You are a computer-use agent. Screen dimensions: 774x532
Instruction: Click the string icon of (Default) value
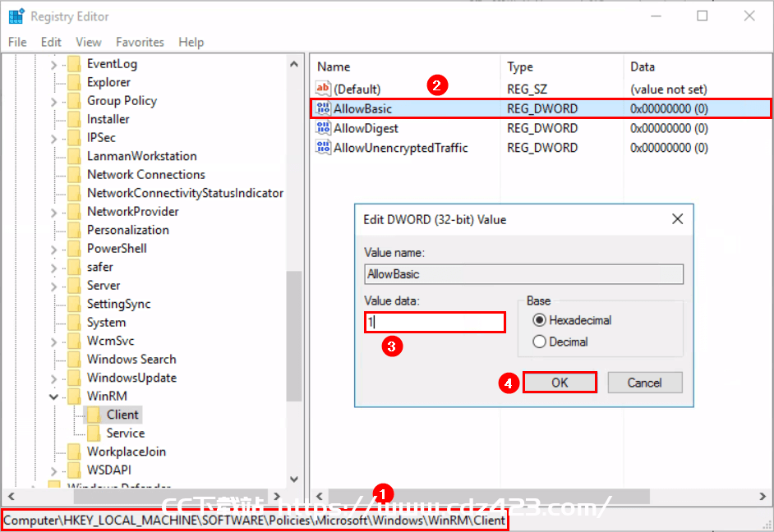click(323, 89)
